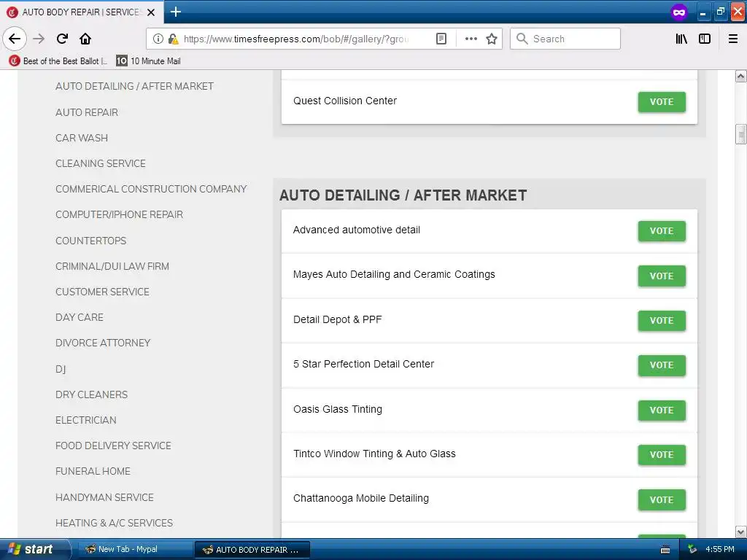Vote for Oasis Glass Tinting
The height and width of the screenshot is (560, 747).
[x=661, y=410]
